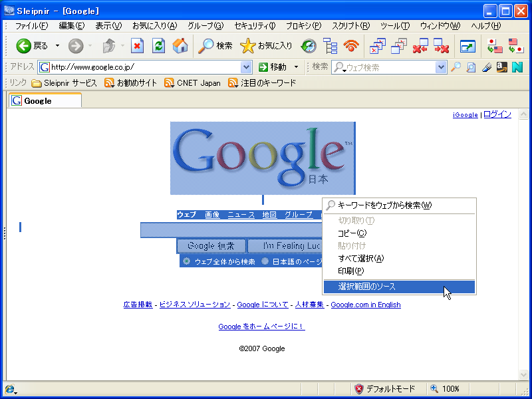The height and width of the screenshot is (399, 532).
Task: Open the プロキシ(P) menu
Action: tap(303, 26)
